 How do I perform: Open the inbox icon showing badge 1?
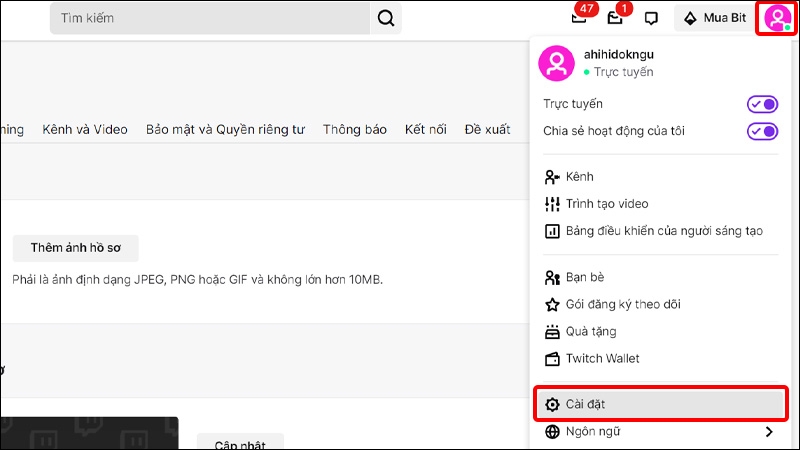tap(615, 18)
